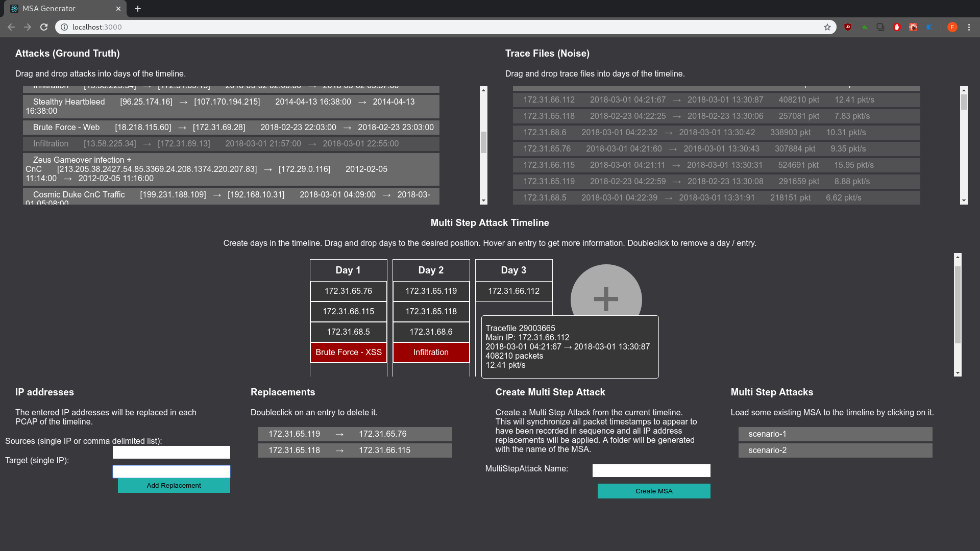Reload the page with refresh icon

pyautogui.click(x=44, y=27)
